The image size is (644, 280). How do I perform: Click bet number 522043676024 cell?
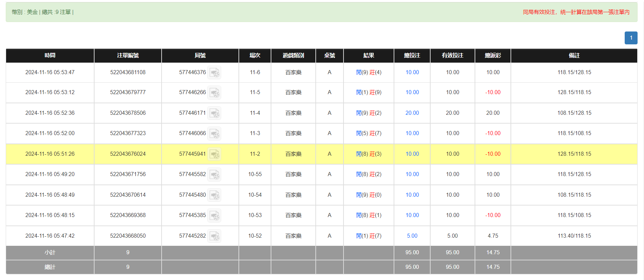click(128, 154)
